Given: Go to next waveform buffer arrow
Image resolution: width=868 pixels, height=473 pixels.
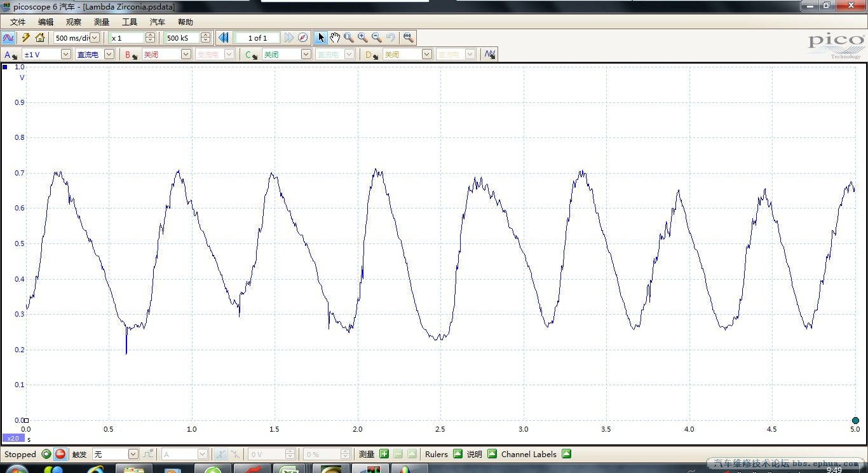Looking at the screenshot, I should [289, 38].
